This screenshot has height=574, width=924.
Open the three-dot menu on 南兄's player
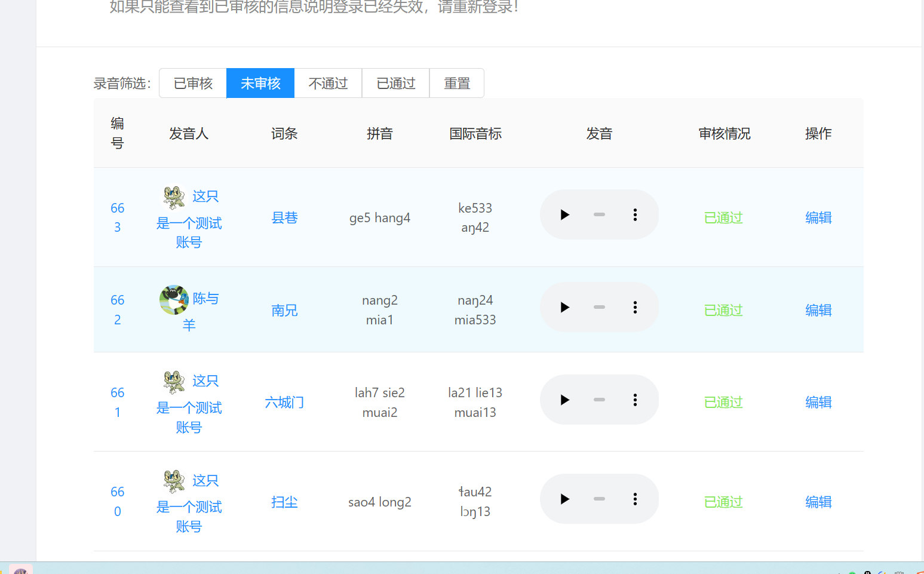coord(634,307)
